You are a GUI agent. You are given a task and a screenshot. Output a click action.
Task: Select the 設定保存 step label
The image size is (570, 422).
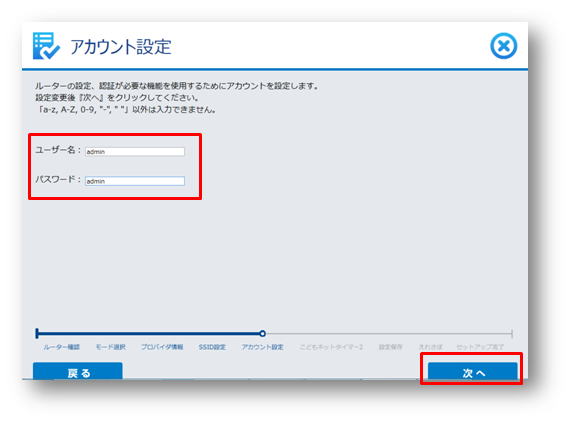[390, 347]
